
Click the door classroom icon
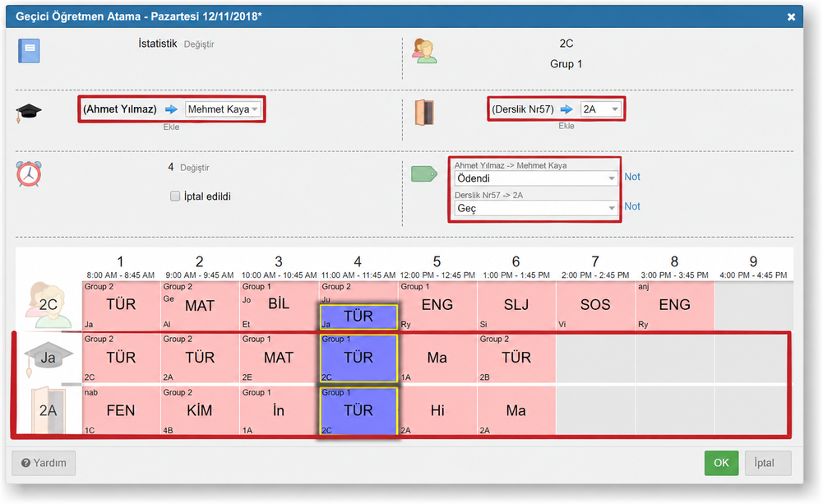pyautogui.click(x=424, y=113)
